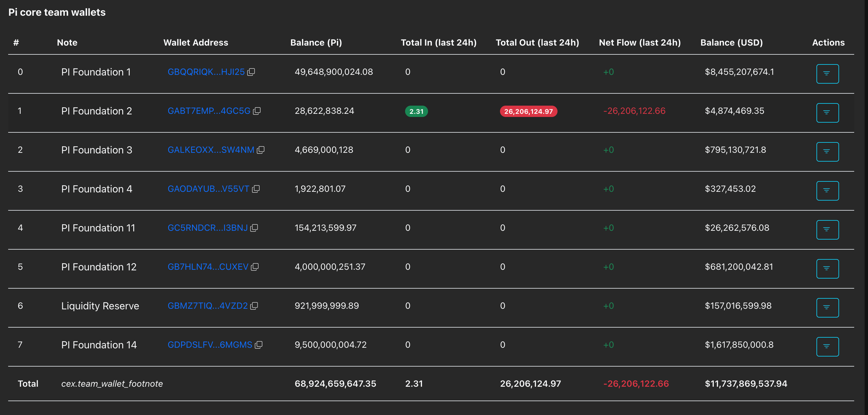Open filter action for PI Foundation 1
This screenshot has height=415, width=868.
827,74
